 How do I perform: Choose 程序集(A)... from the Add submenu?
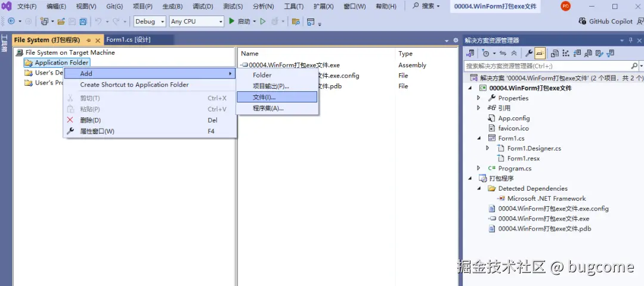point(277,108)
